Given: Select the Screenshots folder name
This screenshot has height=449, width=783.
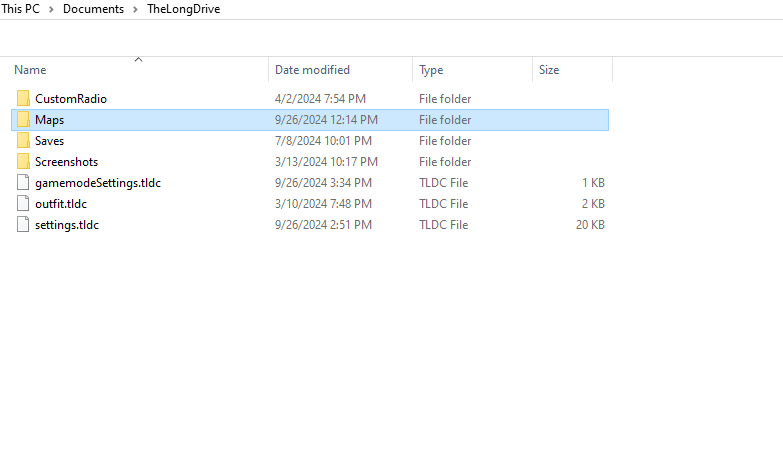Looking at the screenshot, I should click(x=66, y=162).
